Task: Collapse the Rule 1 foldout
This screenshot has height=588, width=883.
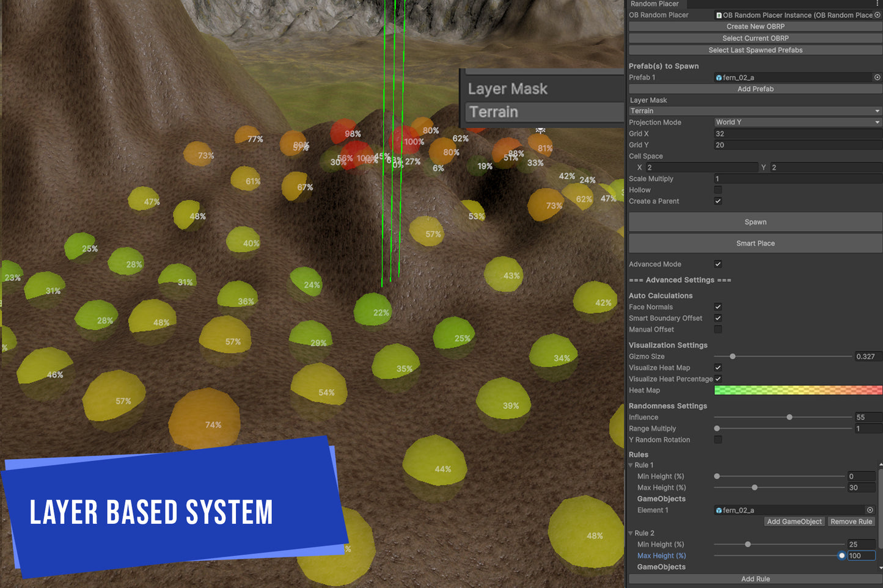Action: (x=631, y=465)
